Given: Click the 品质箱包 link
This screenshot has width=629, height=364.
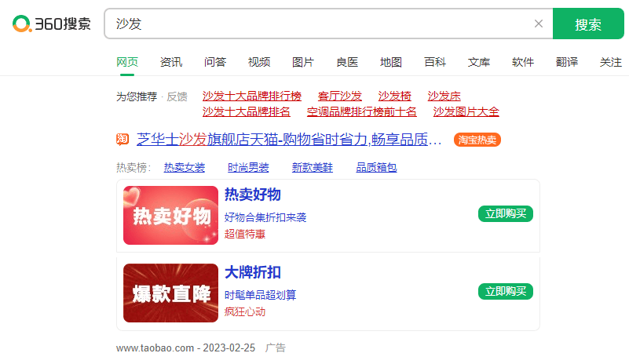Looking at the screenshot, I should [377, 168].
